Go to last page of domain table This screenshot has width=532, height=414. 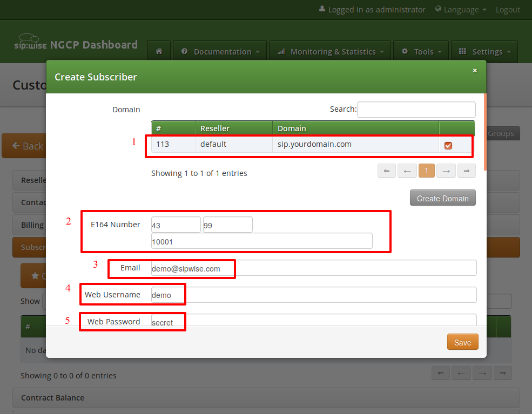click(x=466, y=171)
